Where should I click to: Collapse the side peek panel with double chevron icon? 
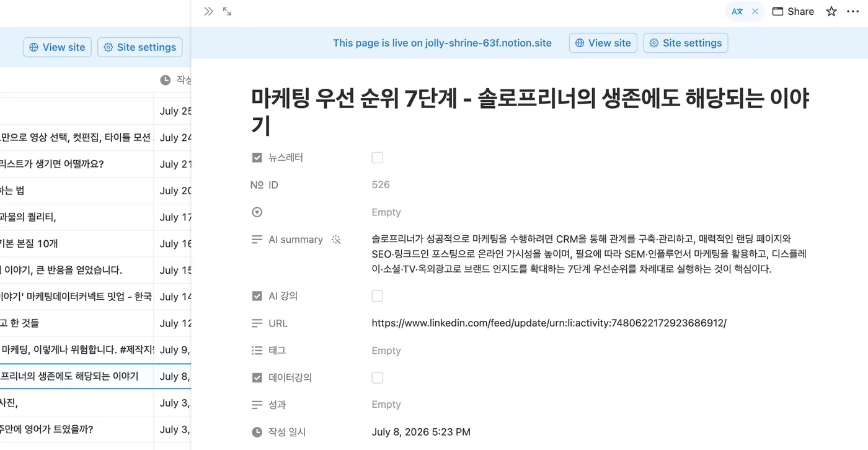pos(209,11)
